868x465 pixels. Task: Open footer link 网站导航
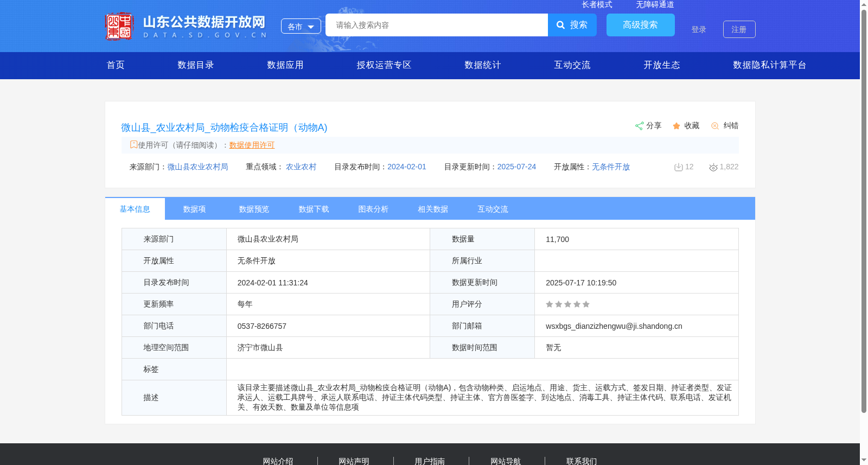(x=506, y=461)
